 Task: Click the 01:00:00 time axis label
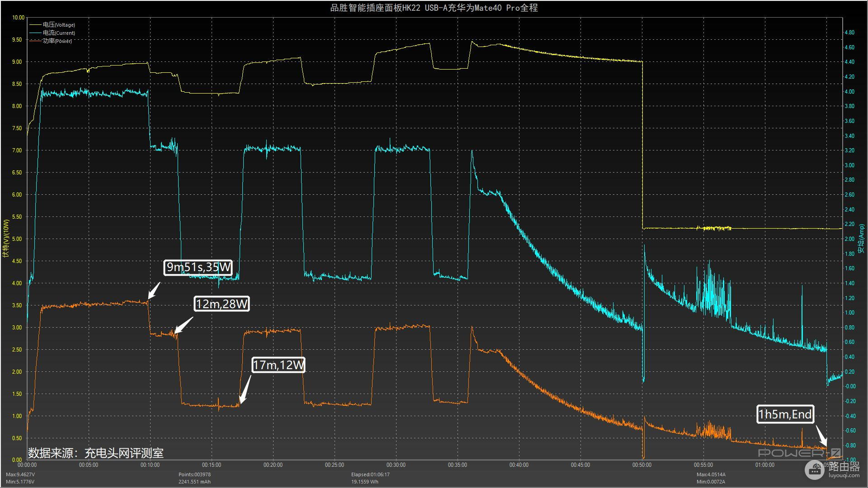pyautogui.click(x=765, y=465)
